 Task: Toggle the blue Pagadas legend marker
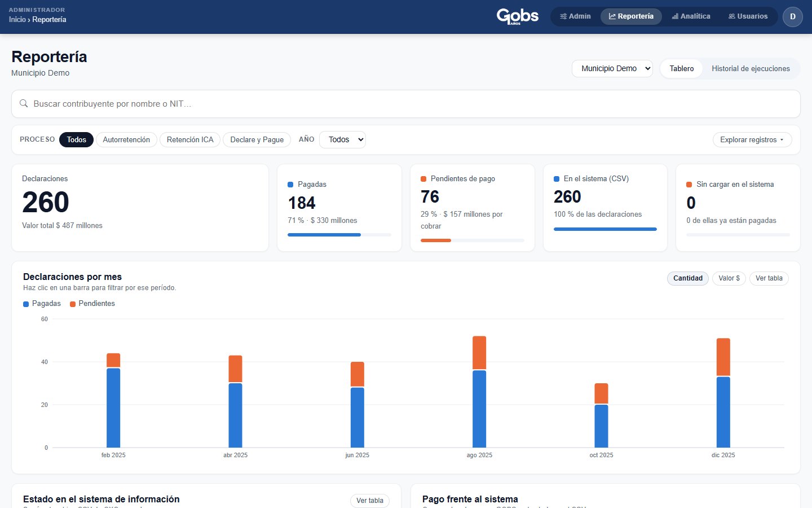point(26,304)
